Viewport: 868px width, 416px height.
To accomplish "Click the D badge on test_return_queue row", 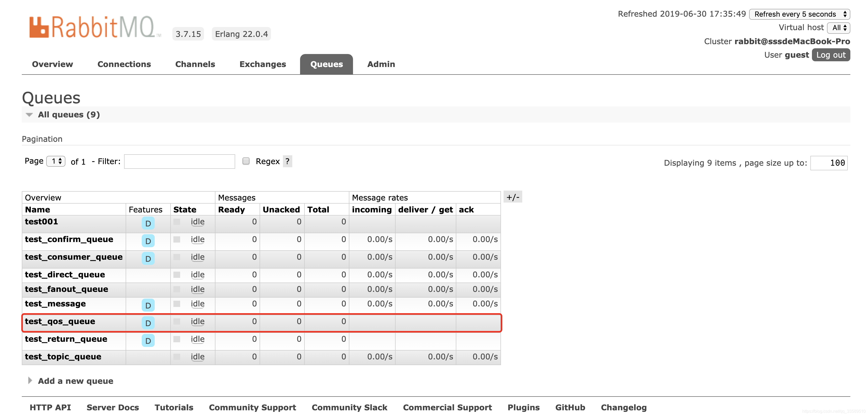I will click(x=148, y=340).
